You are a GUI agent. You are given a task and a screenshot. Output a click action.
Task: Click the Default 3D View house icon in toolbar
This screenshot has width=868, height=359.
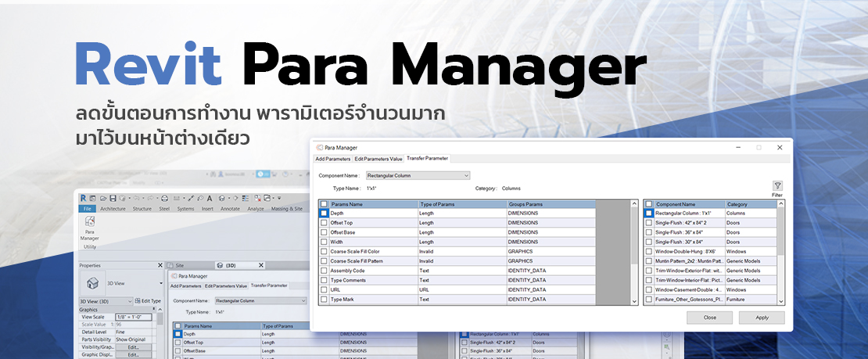click(222, 199)
